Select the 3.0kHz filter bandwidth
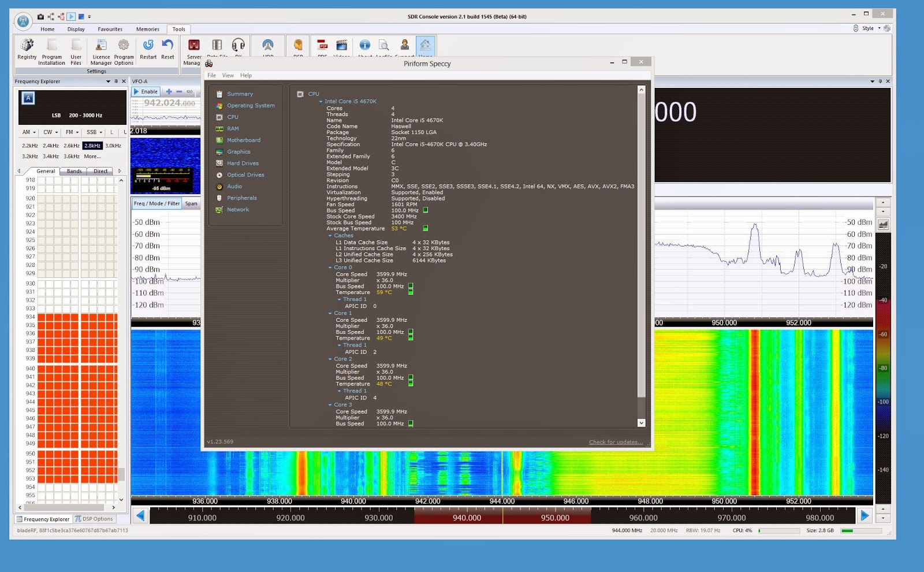924x572 pixels. (x=113, y=146)
